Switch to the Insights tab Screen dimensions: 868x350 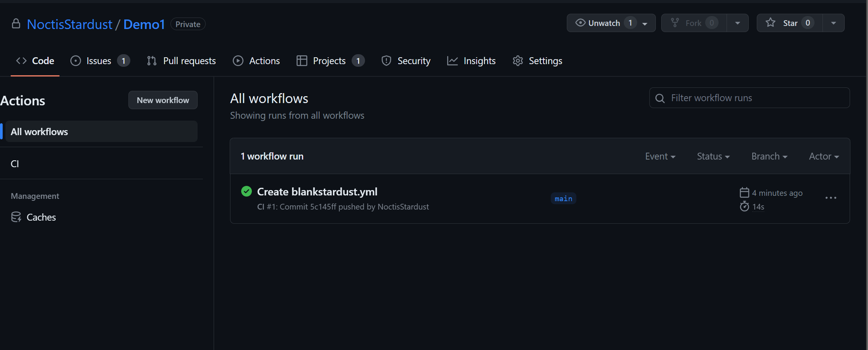tap(471, 61)
